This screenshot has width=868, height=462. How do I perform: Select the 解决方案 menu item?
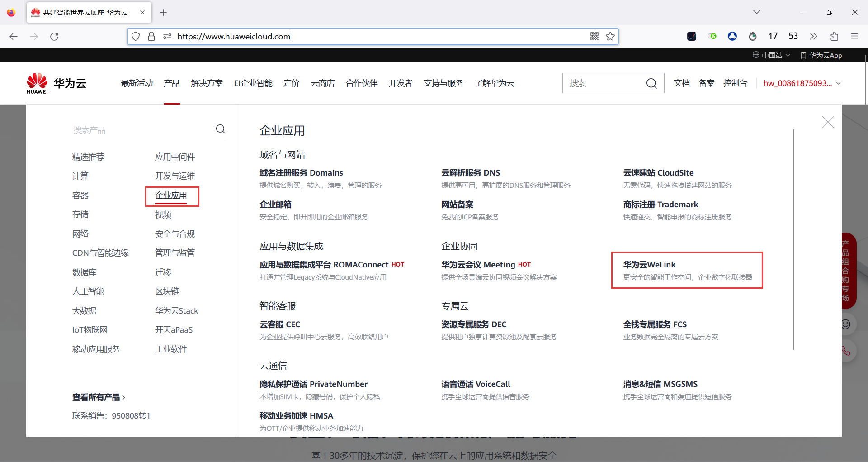(x=207, y=83)
